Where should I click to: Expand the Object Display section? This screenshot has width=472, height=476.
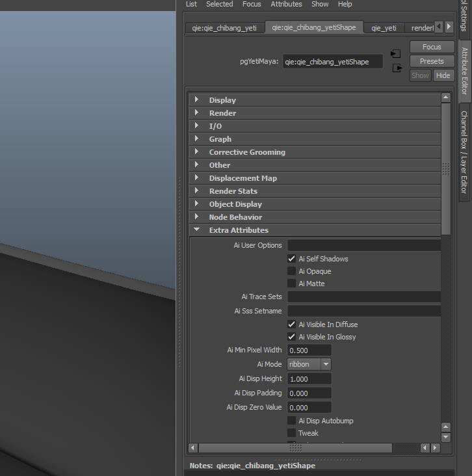pos(315,204)
